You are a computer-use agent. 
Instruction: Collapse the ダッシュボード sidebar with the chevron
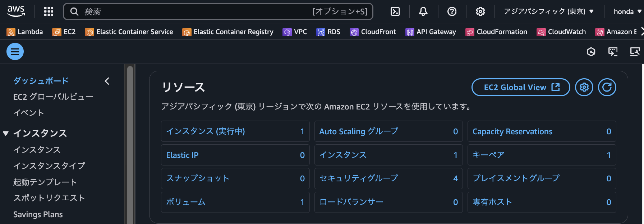pos(107,81)
